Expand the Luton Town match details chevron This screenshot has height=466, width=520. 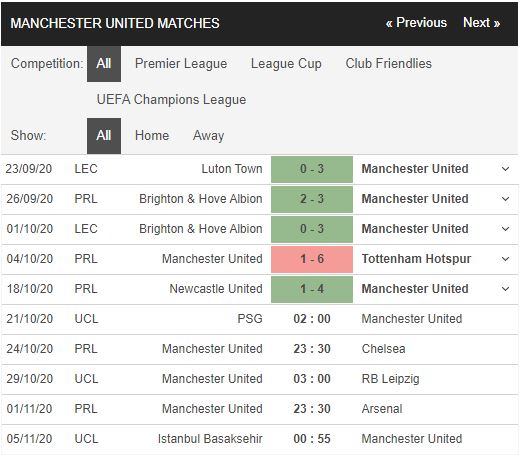tap(505, 169)
